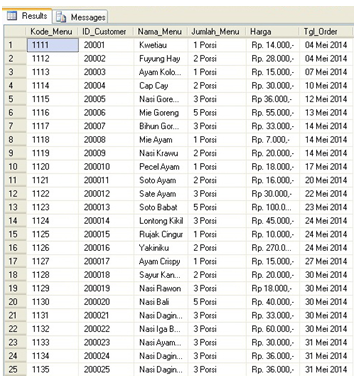Select the Nama_Menu column header

point(161,32)
